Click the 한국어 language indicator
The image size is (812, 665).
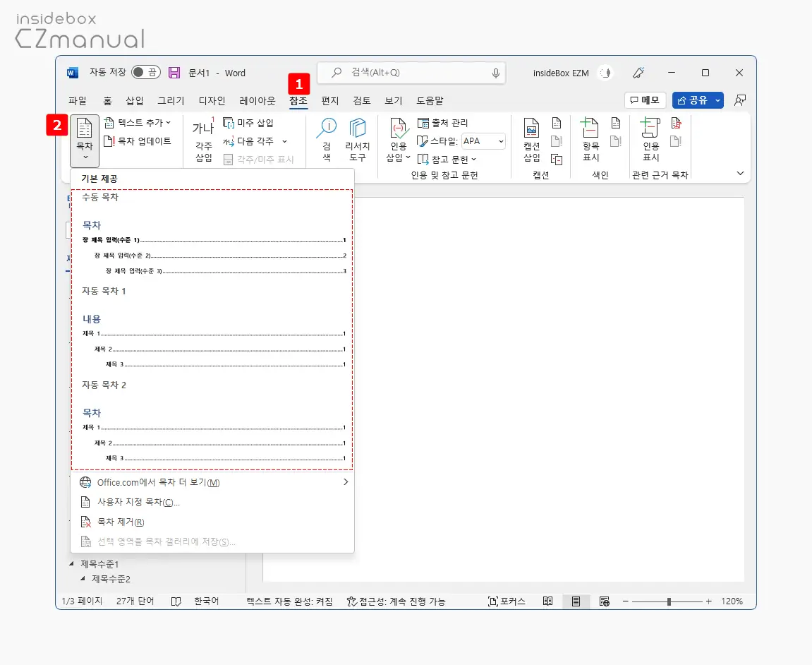tap(206, 601)
